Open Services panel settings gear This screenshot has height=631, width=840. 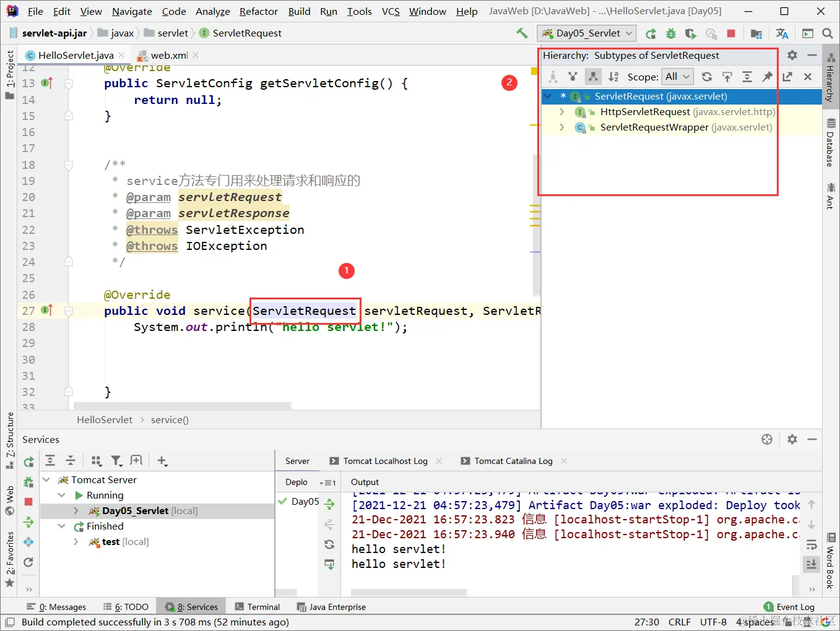792,439
